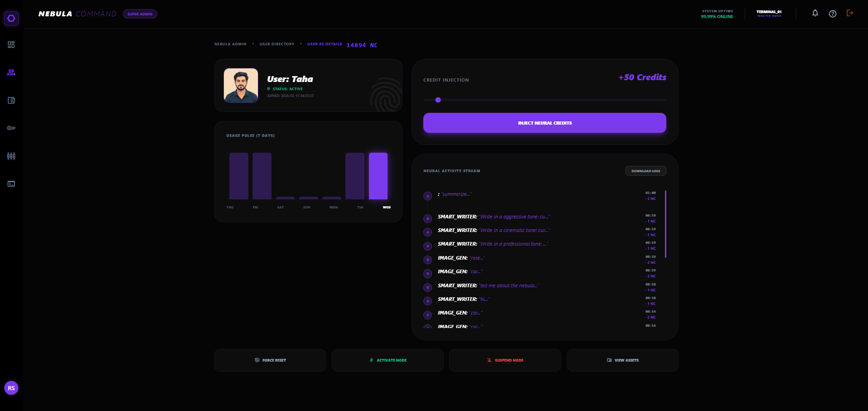Suspend the user via Suspend Node
Viewport: 868px width, 411px height.
[x=505, y=360]
